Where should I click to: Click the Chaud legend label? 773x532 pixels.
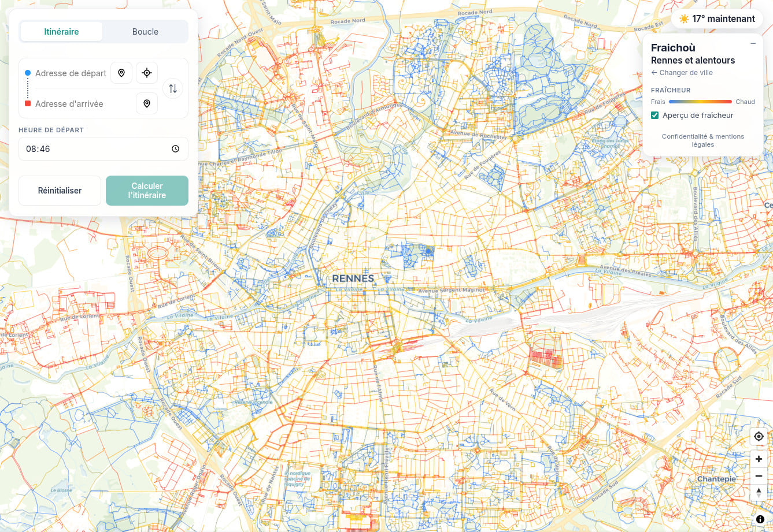click(x=745, y=102)
